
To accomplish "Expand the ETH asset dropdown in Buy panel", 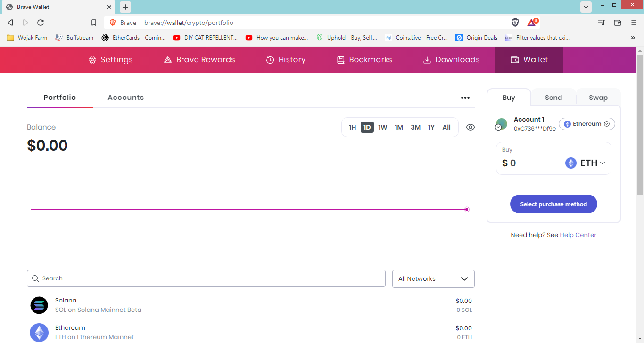I will [586, 163].
